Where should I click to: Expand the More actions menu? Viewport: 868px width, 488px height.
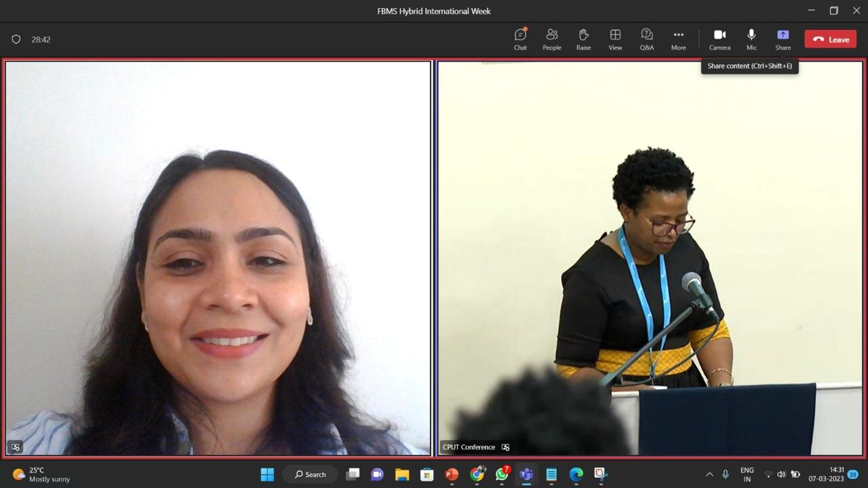pos(678,39)
